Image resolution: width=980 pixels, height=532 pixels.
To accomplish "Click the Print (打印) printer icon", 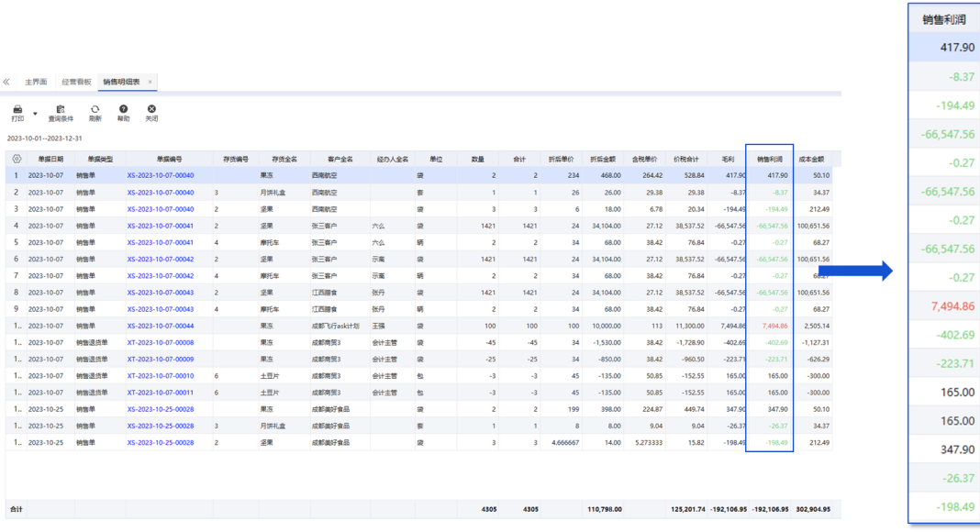I will pyautogui.click(x=17, y=109).
